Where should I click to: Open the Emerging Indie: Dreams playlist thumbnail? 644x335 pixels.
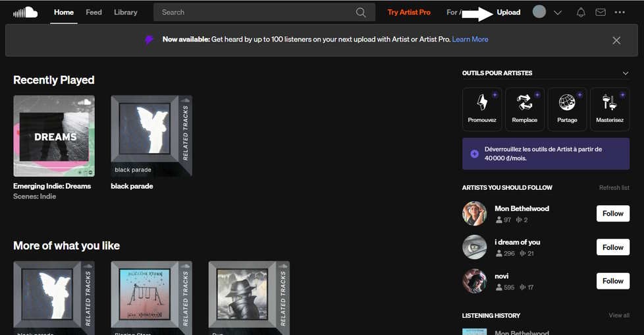[x=54, y=136]
